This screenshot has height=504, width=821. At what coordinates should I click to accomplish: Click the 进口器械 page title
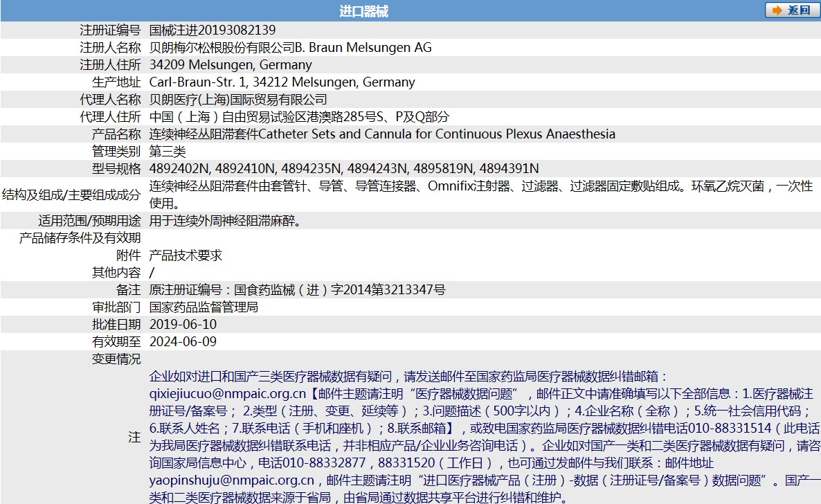[x=364, y=11]
